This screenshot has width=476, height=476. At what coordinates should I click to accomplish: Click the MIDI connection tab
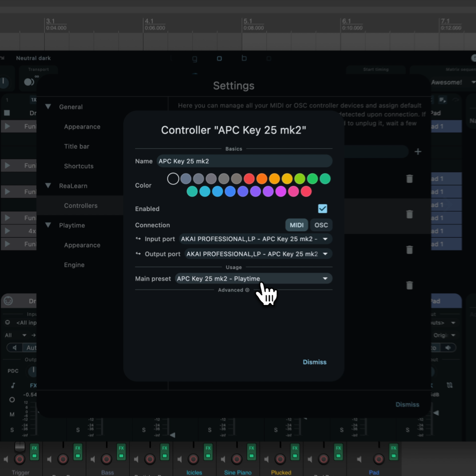[296, 225]
